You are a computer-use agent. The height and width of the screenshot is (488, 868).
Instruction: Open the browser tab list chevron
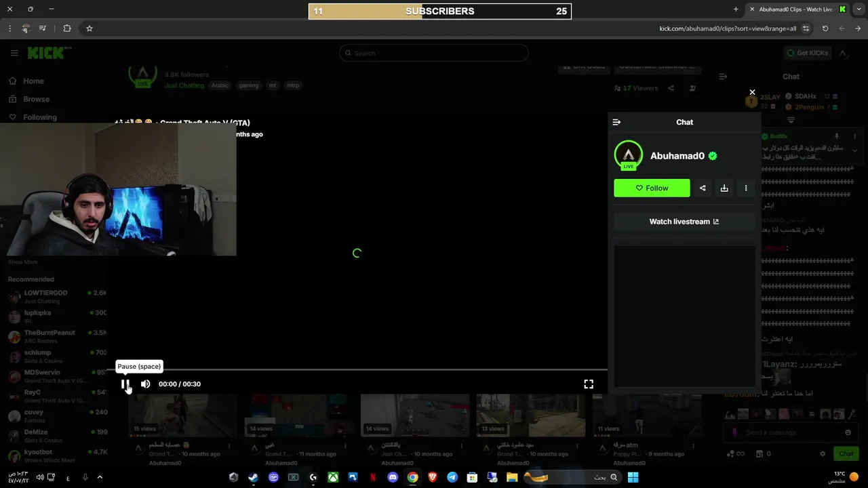859,9
